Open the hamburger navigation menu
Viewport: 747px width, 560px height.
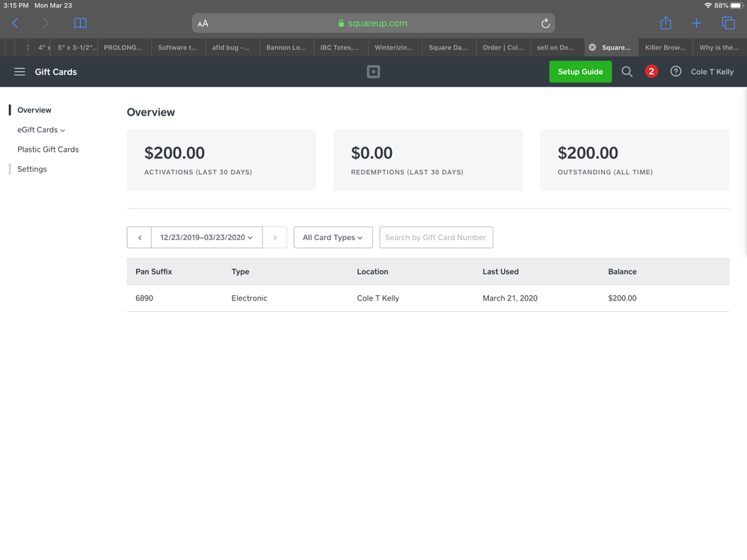click(x=19, y=72)
